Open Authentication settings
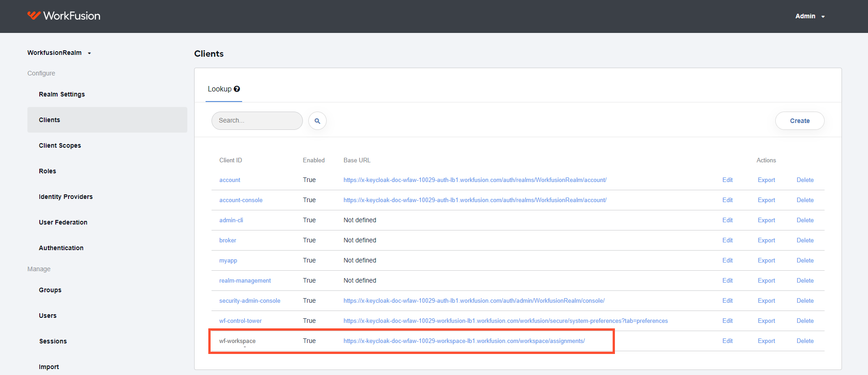The image size is (868, 375). [61, 248]
